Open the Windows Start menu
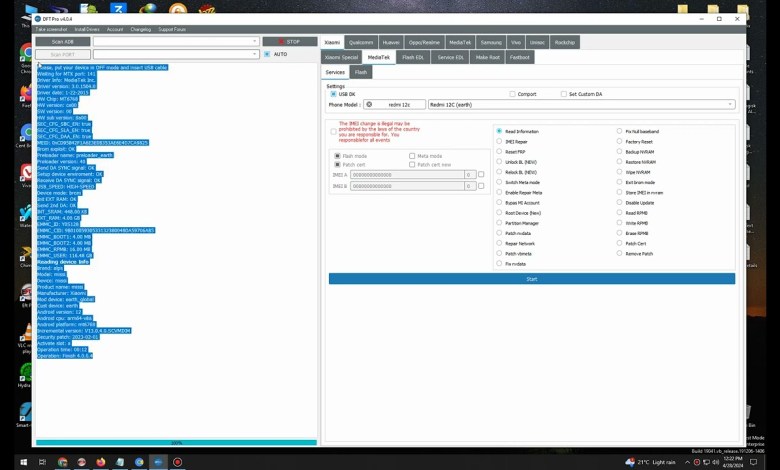 [x=23, y=462]
